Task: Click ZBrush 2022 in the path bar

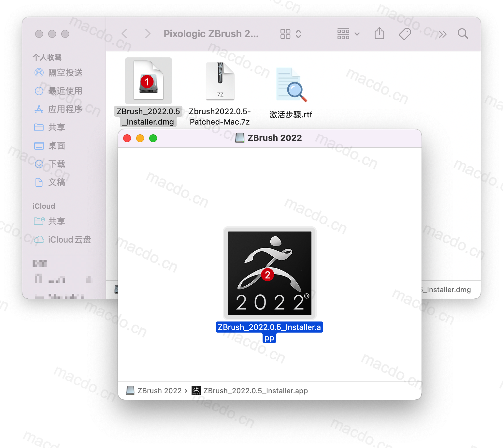Action: click(159, 391)
